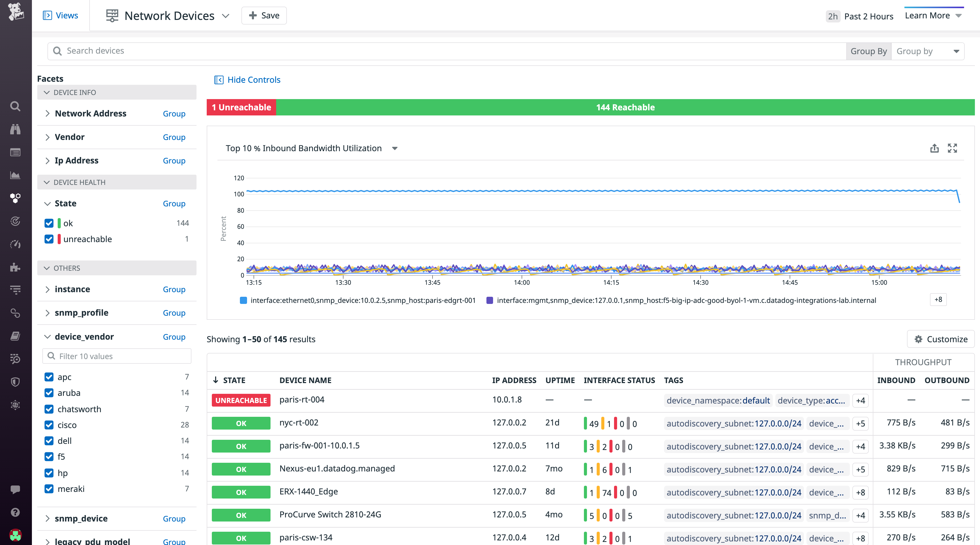The width and height of the screenshot is (980, 545).
Task: Open Security Monitoring shield icon in sidebar
Action: pos(15,382)
